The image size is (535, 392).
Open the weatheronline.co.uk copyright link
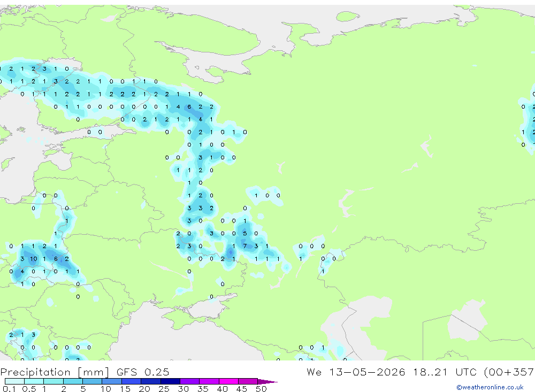(490, 387)
